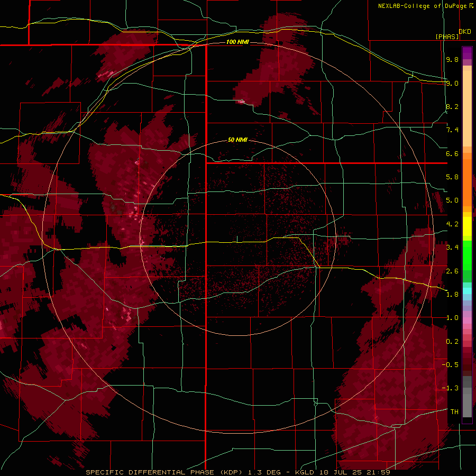The image size is (476, 476).
Task: Click the 5.0 scale value
Action: pyautogui.click(x=452, y=200)
